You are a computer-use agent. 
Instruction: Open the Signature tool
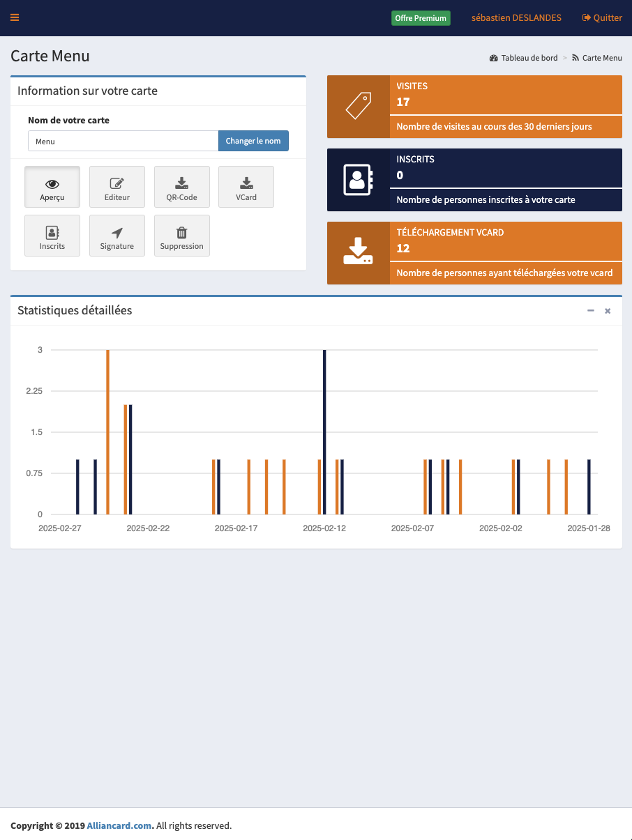tap(117, 236)
